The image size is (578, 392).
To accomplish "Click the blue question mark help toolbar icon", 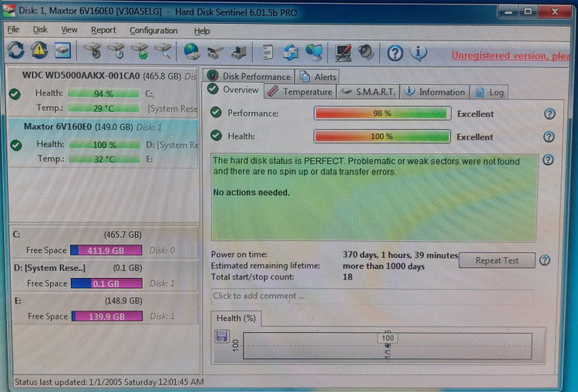I will coord(395,53).
